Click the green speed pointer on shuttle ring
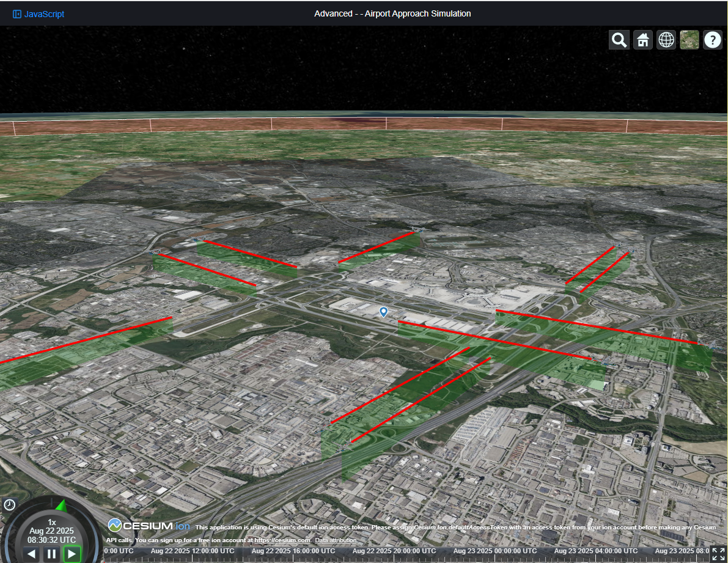The height and width of the screenshot is (563, 728). (x=61, y=506)
